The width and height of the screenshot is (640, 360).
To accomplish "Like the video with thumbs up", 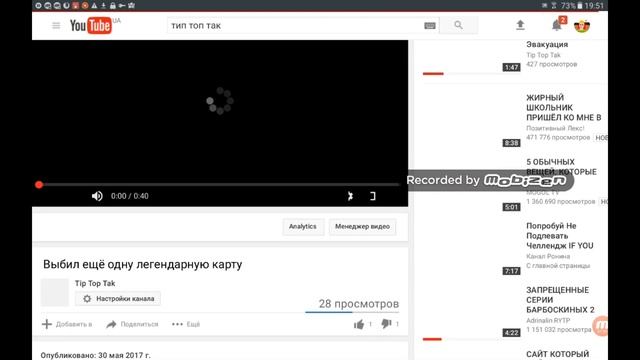I will (x=359, y=324).
